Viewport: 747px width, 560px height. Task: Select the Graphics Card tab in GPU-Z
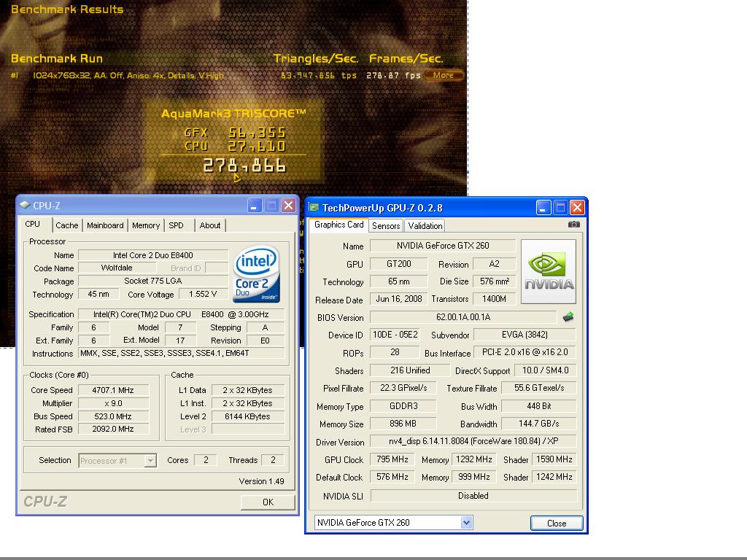point(338,225)
